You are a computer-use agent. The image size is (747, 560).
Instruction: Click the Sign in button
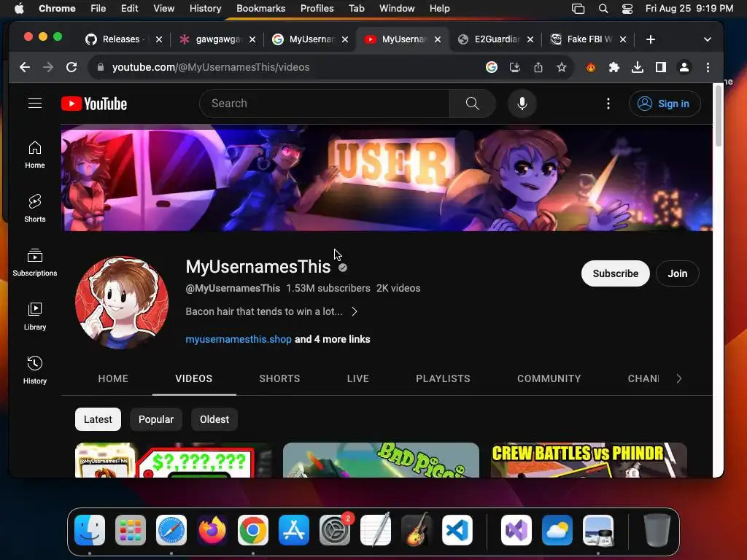[665, 104]
